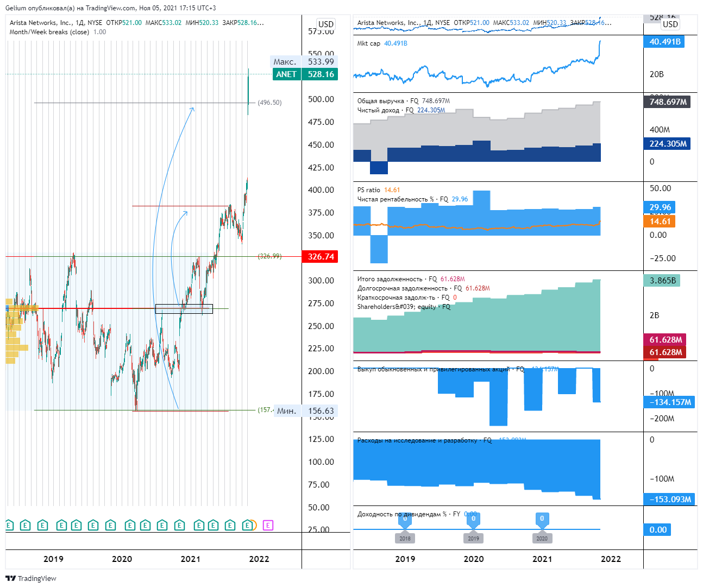
Task: Open the USD currency selector on right chart
Action: click(x=670, y=24)
